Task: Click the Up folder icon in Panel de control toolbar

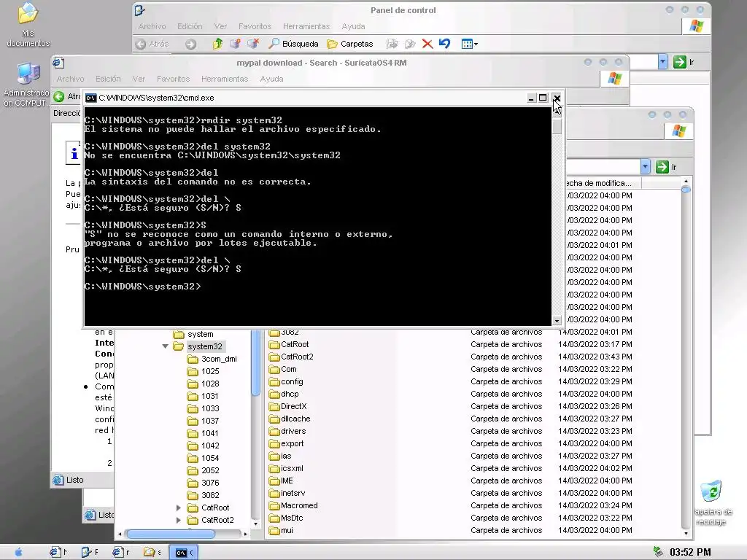Action: coord(217,44)
